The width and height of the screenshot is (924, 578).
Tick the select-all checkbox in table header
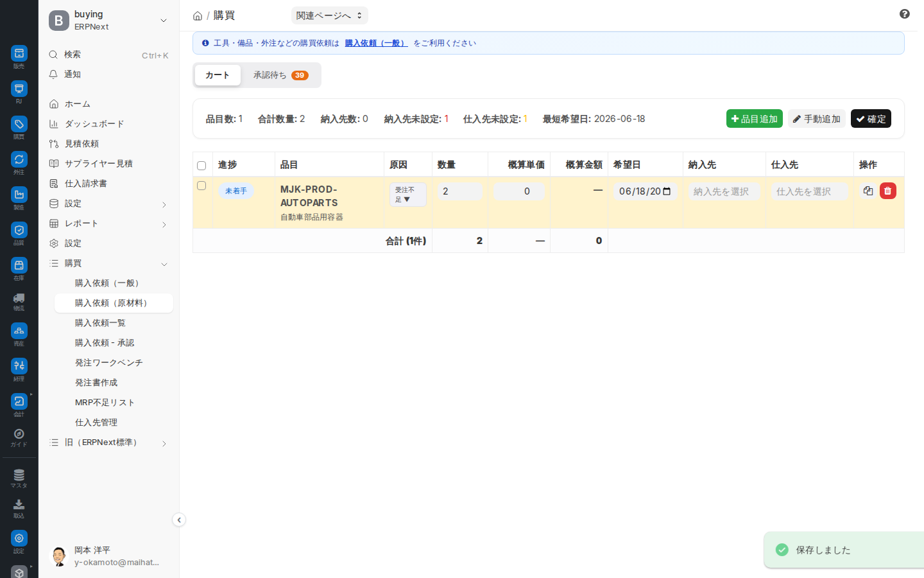tap(201, 166)
